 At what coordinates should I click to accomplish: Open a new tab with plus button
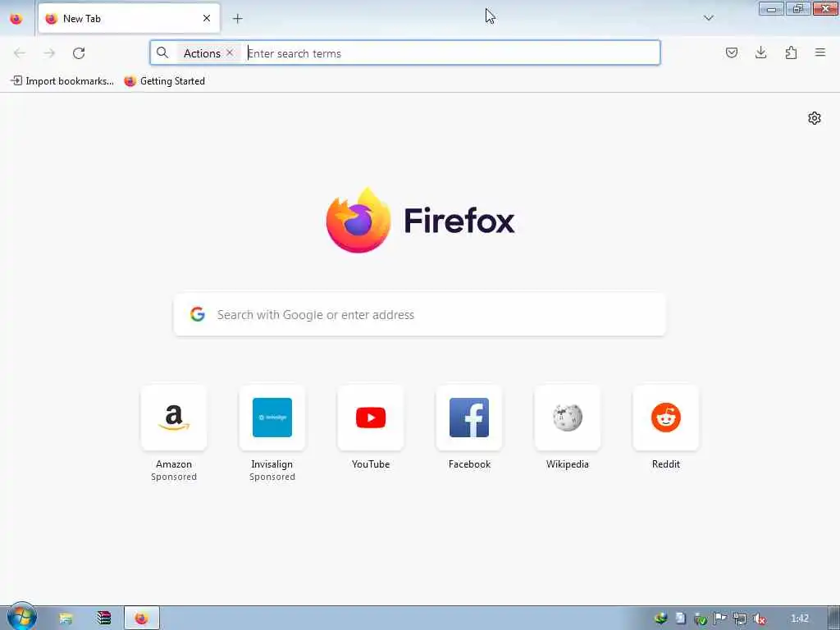click(237, 19)
